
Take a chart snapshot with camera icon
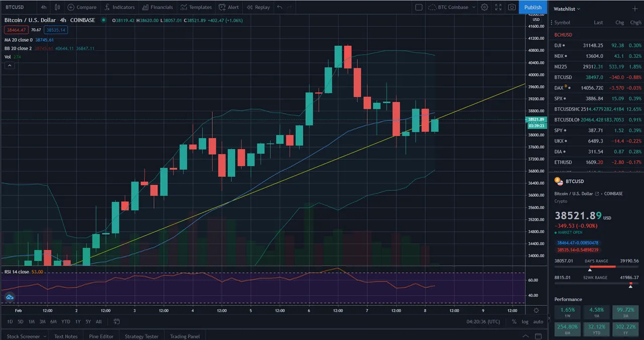(512, 7)
